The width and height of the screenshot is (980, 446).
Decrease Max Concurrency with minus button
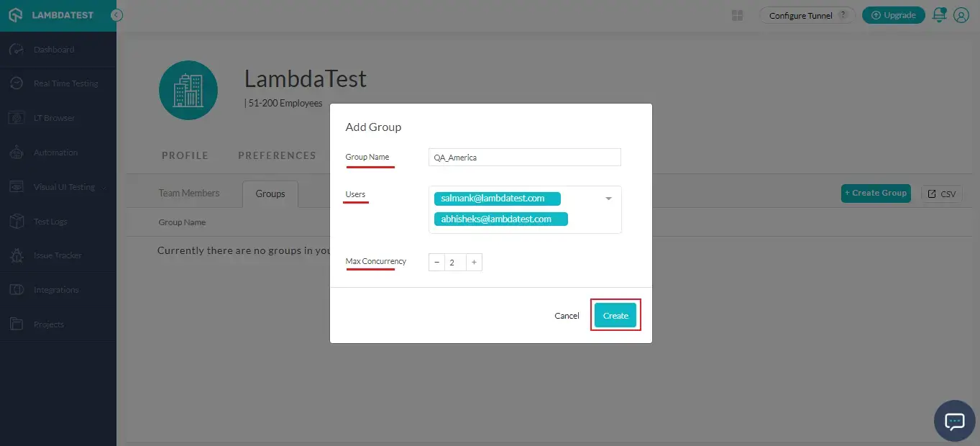click(436, 263)
